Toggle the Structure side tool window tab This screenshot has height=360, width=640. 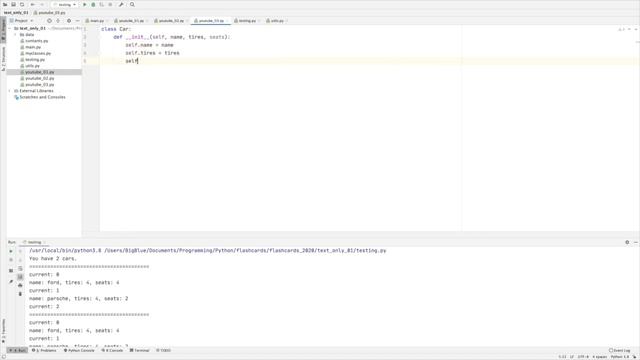tap(3, 59)
